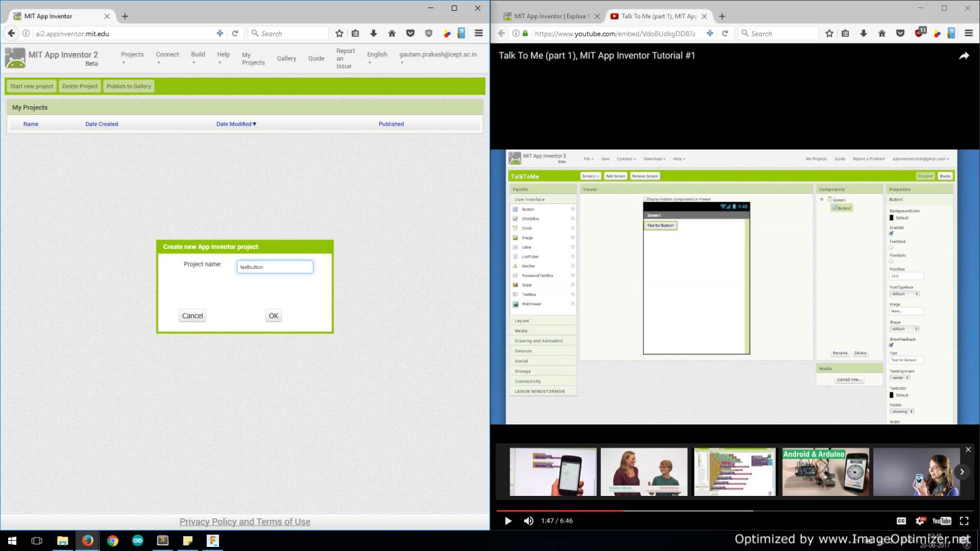Viewport: 980px width, 551px height.
Task: Show next suggested videos with the arrow
Action: (x=962, y=471)
